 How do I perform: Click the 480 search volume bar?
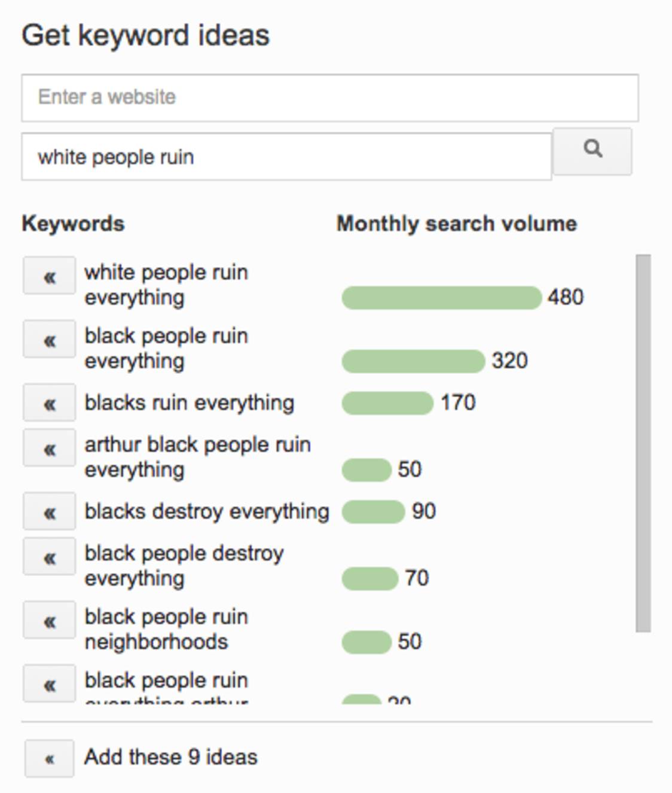[441, 298]
